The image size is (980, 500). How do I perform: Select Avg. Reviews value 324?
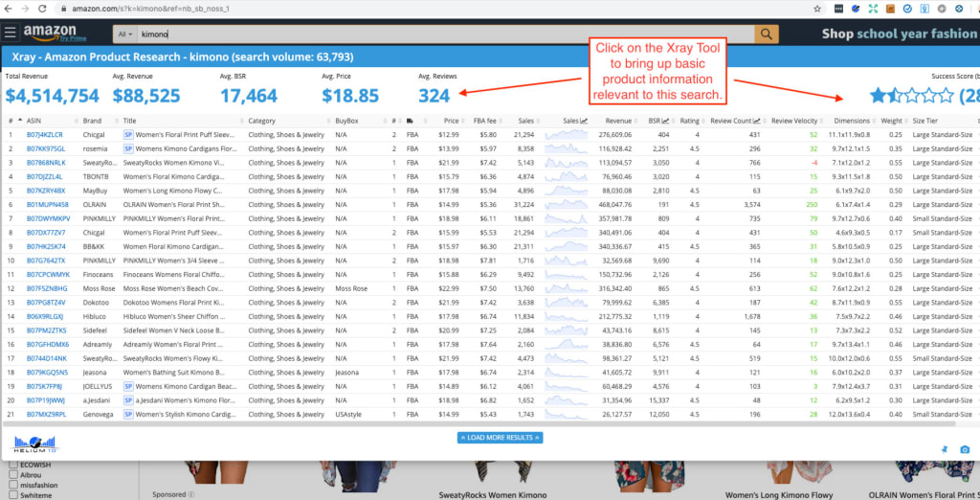(434, 96)
